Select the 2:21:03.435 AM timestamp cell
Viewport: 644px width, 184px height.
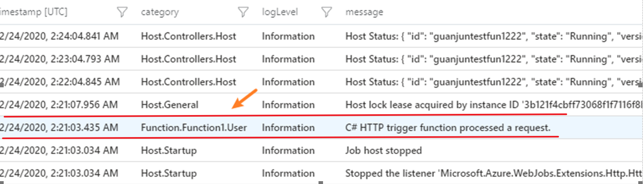point(59,128)
